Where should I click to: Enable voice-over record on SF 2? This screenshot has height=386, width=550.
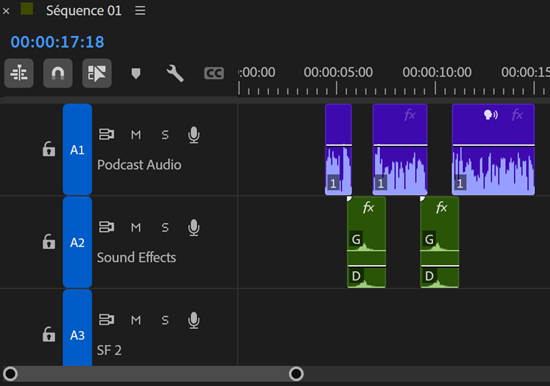click(x=194, y=320)
